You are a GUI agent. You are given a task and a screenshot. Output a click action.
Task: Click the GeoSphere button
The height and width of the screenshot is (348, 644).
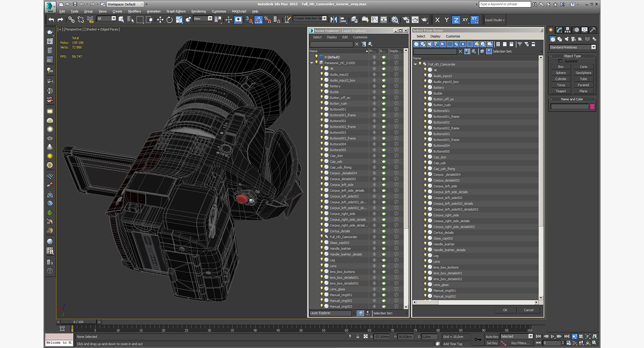[x=584, y=73]
